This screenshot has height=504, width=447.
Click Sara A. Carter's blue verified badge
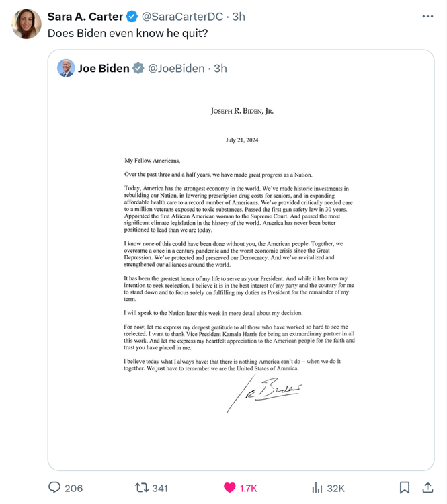tap(132, 16)
